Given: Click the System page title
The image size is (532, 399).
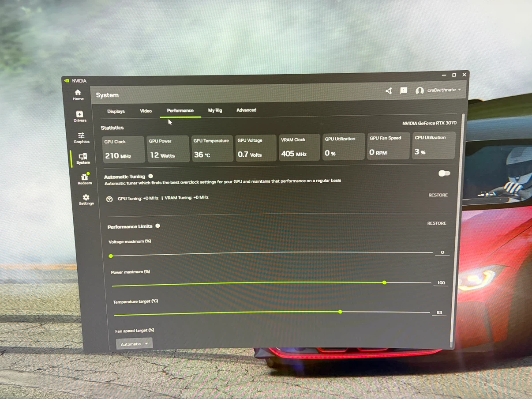Looking at the screenshot, I should tap(107, 95).
